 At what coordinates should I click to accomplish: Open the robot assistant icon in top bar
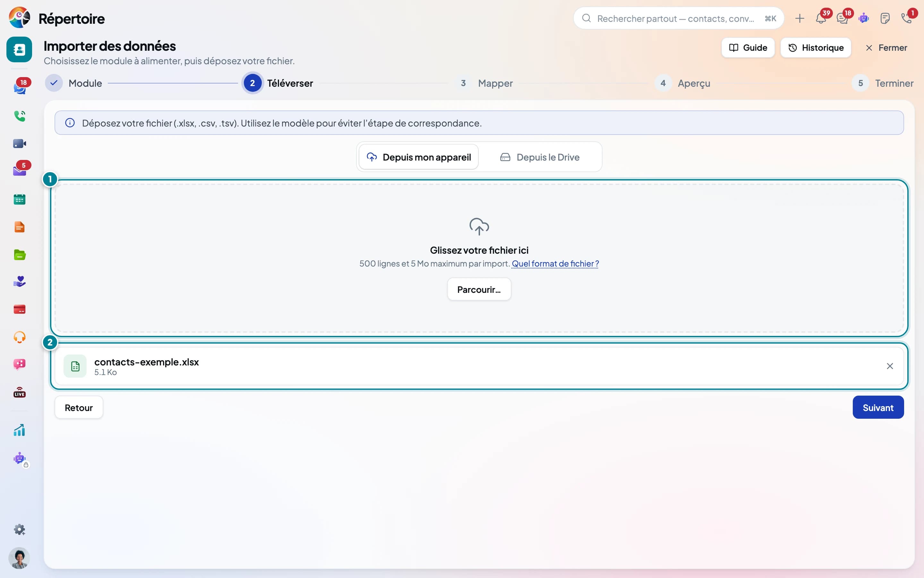[x=864, y=18]
